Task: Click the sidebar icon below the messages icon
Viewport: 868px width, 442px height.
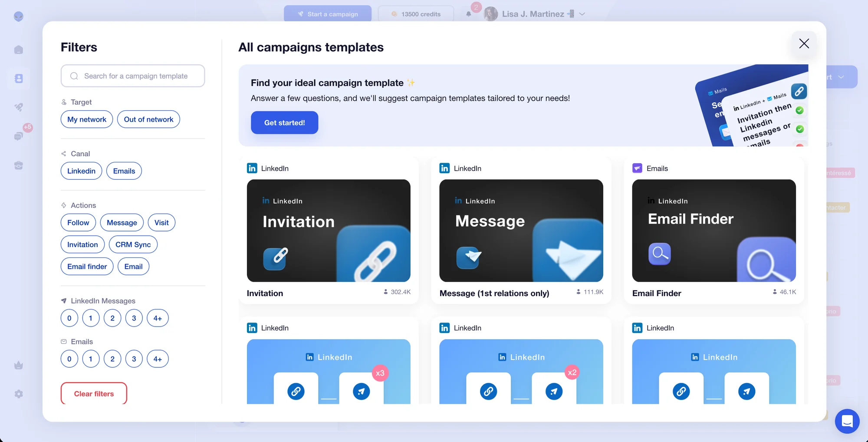Action: (19, 165)
